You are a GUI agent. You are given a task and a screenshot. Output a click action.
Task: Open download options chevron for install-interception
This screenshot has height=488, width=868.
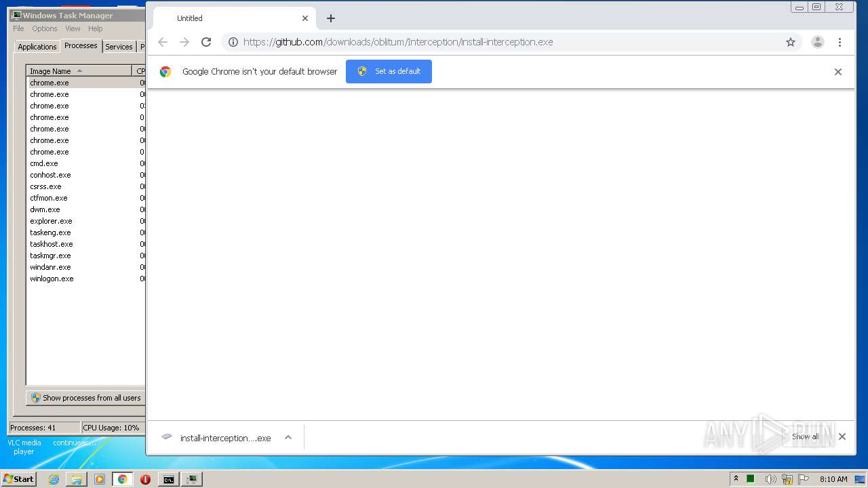[x=288, y=438]
